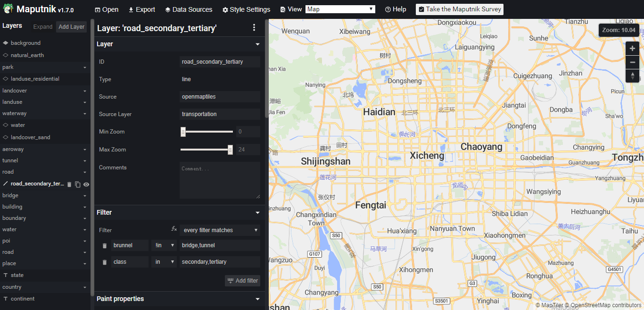This screenshot has height=310, width=644.
Task: Click the Source Layer field
Action: [220, 114]
